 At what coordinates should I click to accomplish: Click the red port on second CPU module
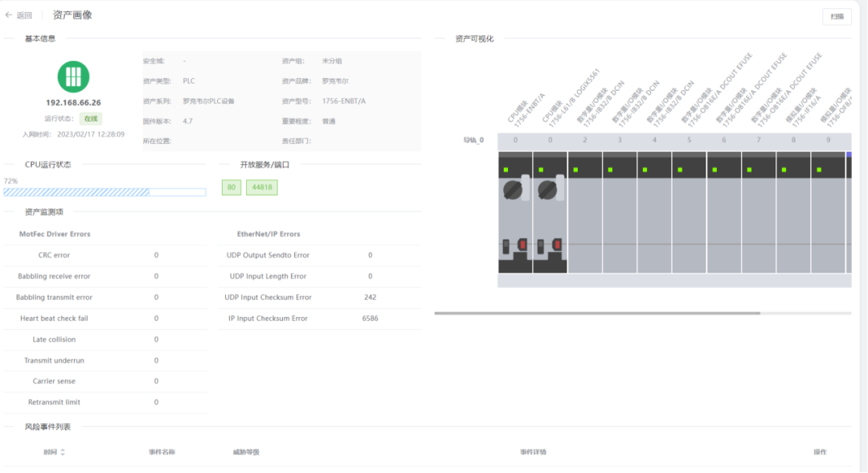557,244
